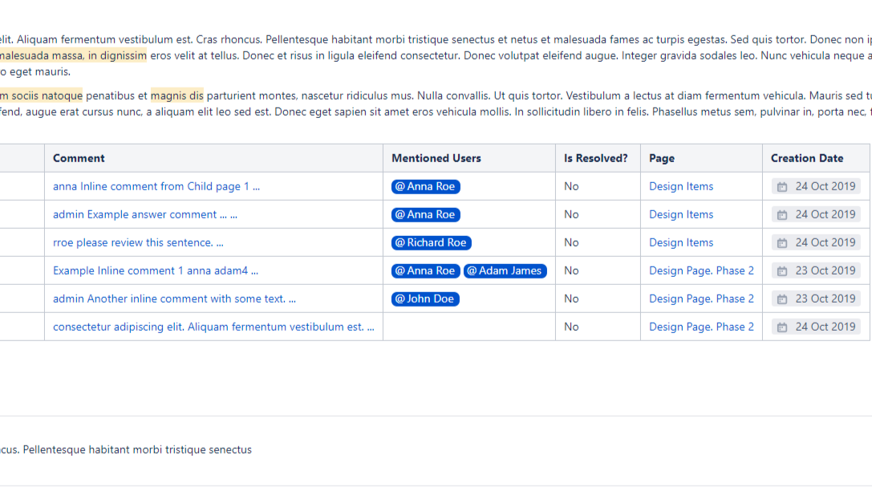
Task: Sort table by the Creation Date header
Action: coord(806,158)
